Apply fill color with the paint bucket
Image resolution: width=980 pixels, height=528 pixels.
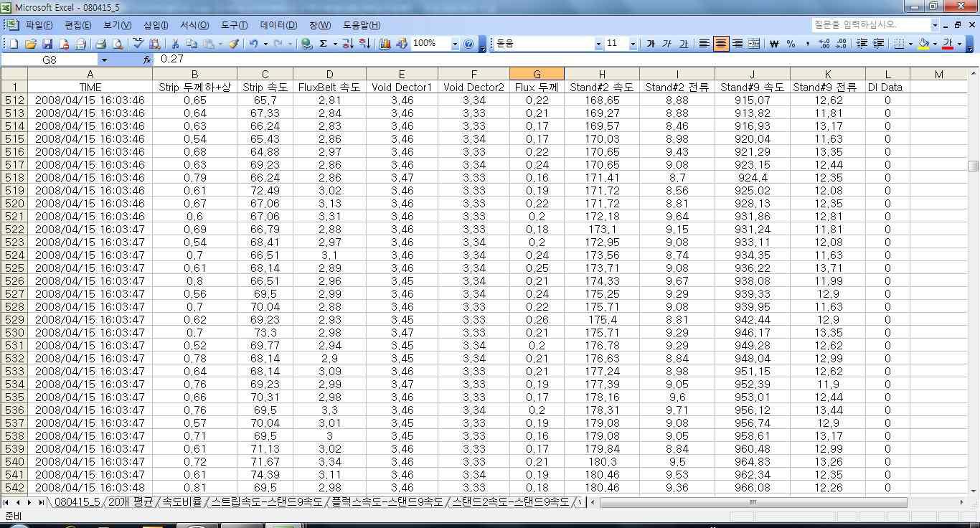pyautogui.click(x=923, y=44)
